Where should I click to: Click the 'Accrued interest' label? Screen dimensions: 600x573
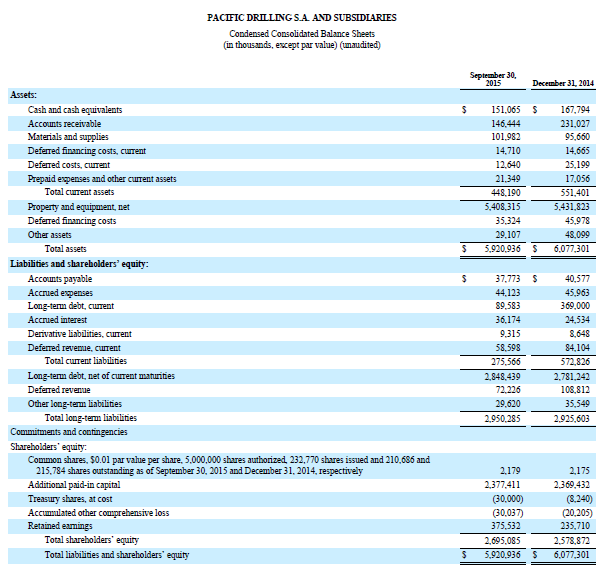[57, 320]
